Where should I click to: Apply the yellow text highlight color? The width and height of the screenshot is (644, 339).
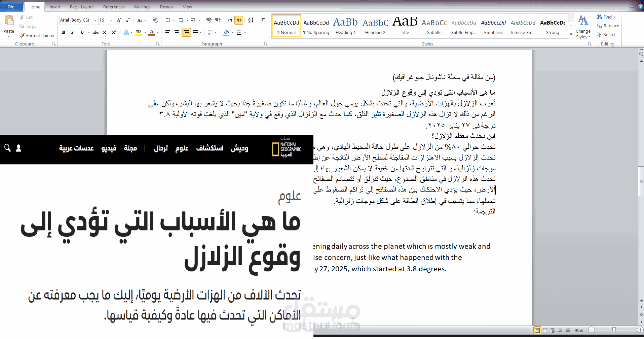point(138,32)
